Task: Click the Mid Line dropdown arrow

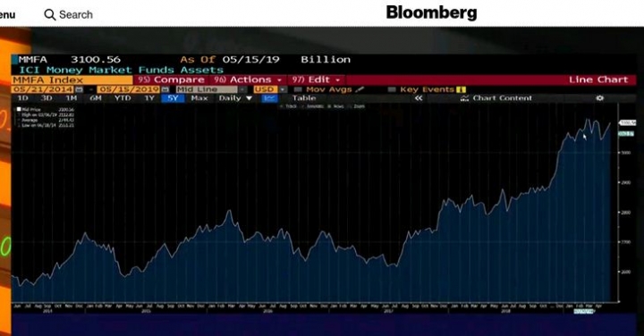Action: coord(242,89)
